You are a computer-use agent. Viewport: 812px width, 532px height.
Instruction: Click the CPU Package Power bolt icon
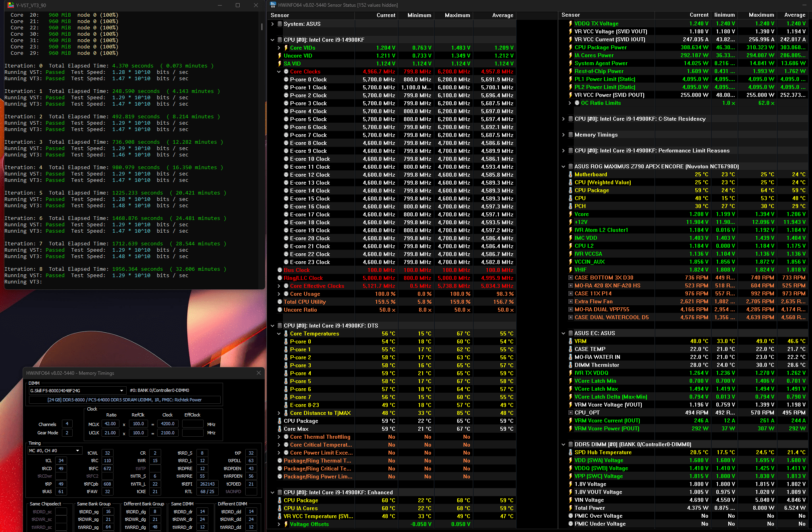click(x=571, y=47)
